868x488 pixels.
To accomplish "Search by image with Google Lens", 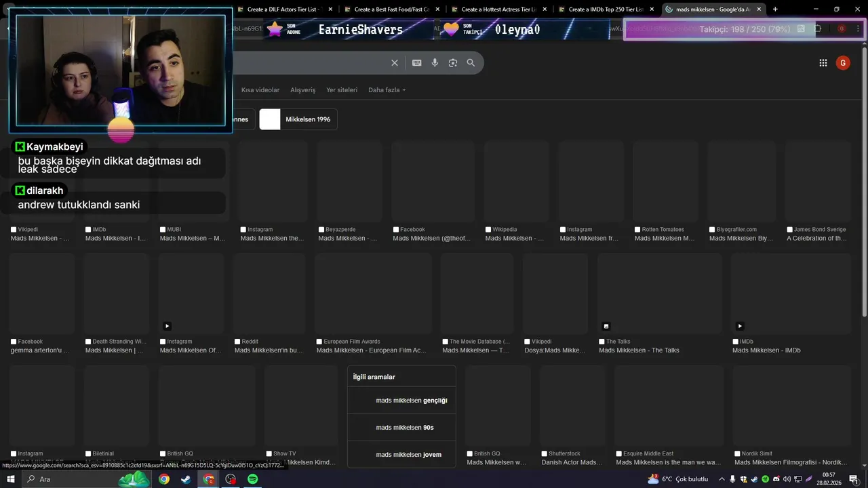I will click(453, 62).
